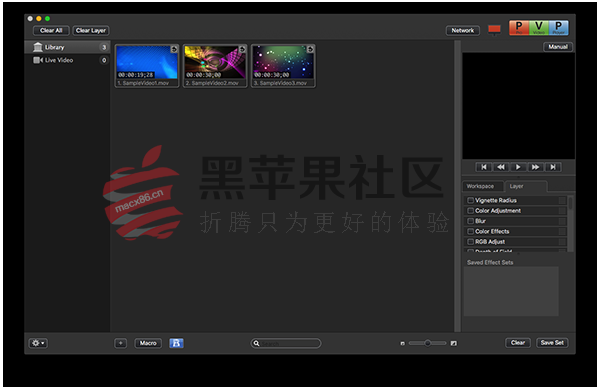
Task: Click the Library count badge showing 3
Action: click(104, 47)
